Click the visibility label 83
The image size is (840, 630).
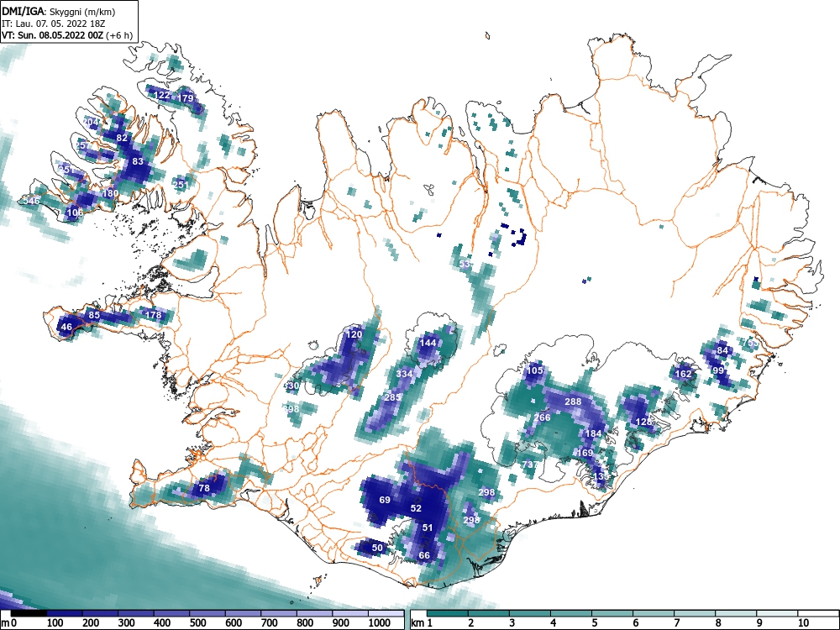[138, 160]
